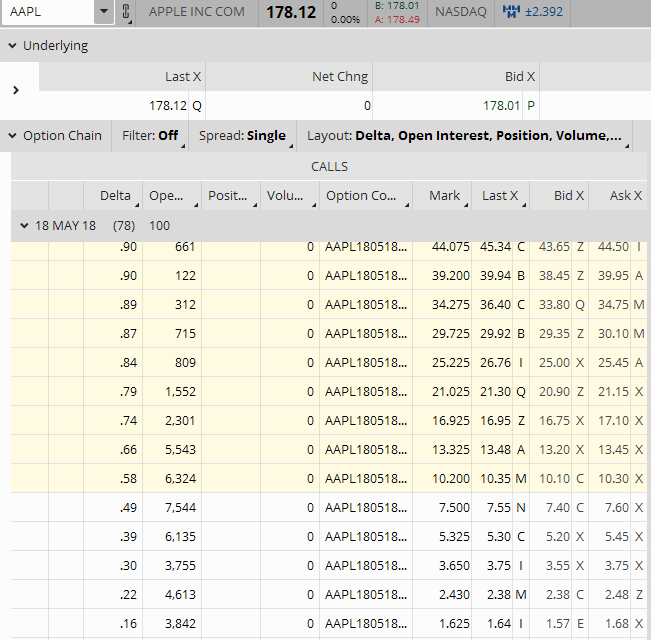
Task: Click the bid price 29.35
Action: (554, 334)
